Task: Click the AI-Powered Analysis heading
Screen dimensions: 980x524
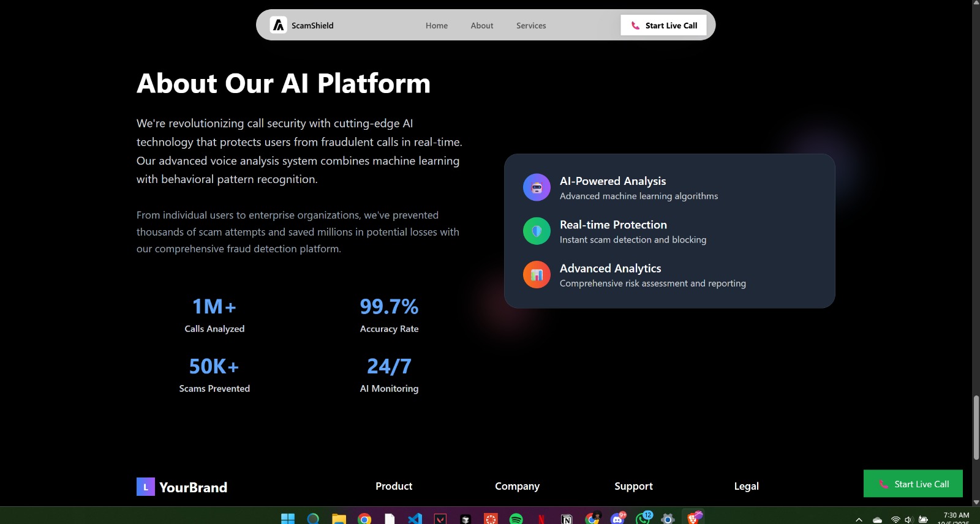Action: (612, 181)
